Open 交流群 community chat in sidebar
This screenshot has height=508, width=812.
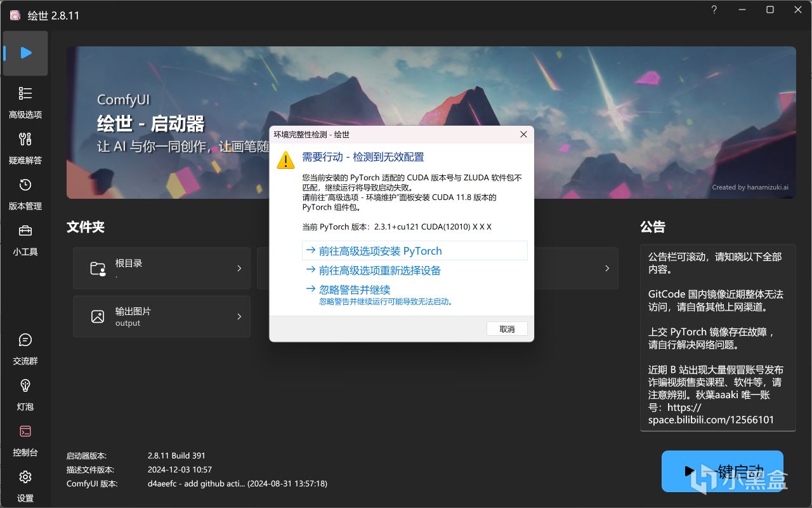(25, 349)
